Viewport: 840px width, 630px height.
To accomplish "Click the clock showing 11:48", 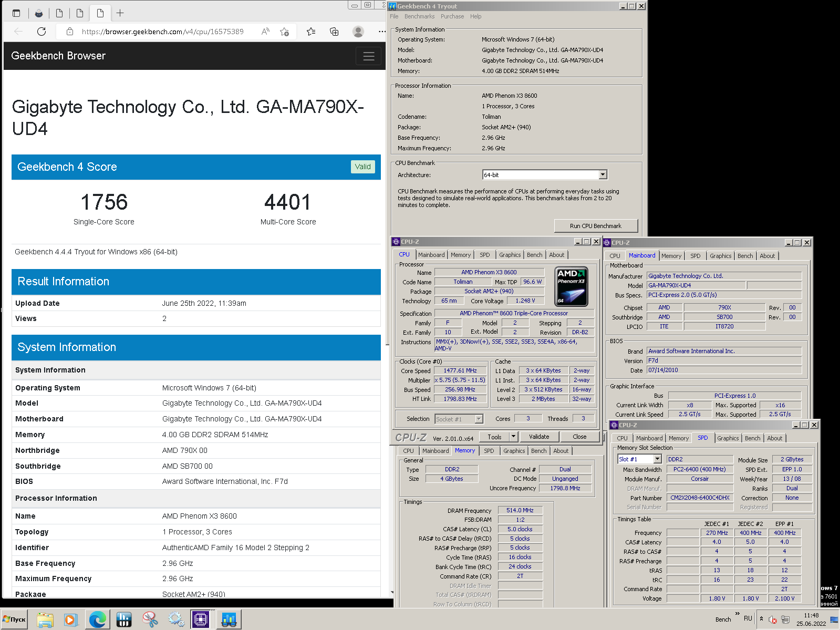I will click(x=811, y=615).
